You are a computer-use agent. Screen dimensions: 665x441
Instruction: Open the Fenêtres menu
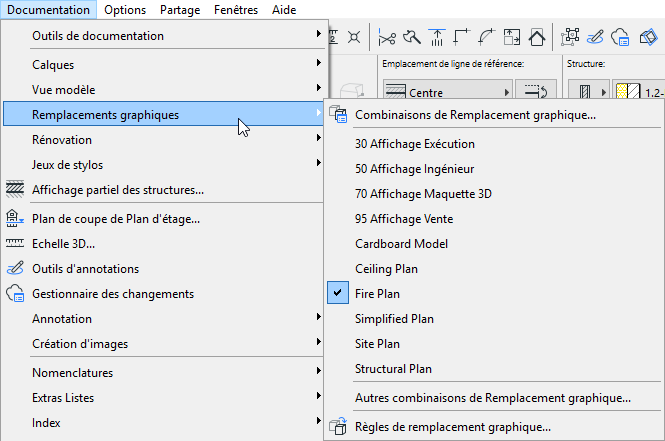pyautogui.click(x=236, y=9)
